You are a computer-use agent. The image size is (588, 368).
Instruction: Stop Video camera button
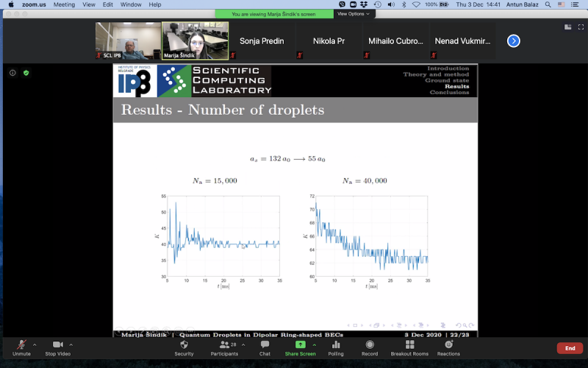point(58,347)
